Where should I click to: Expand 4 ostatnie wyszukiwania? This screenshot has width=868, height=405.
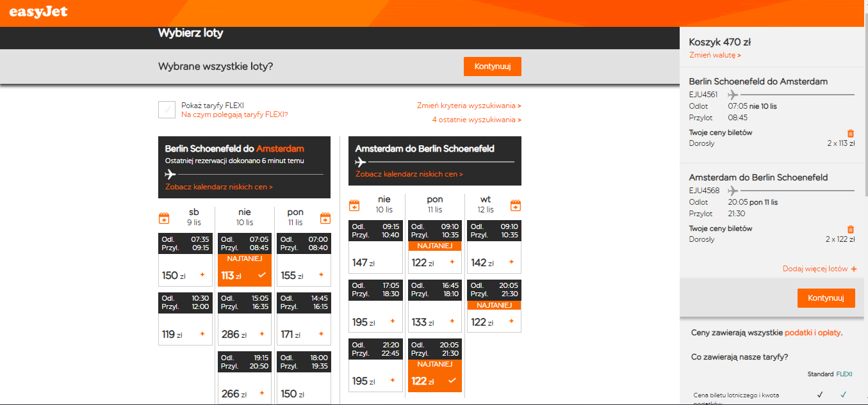(x=477, y=120)
